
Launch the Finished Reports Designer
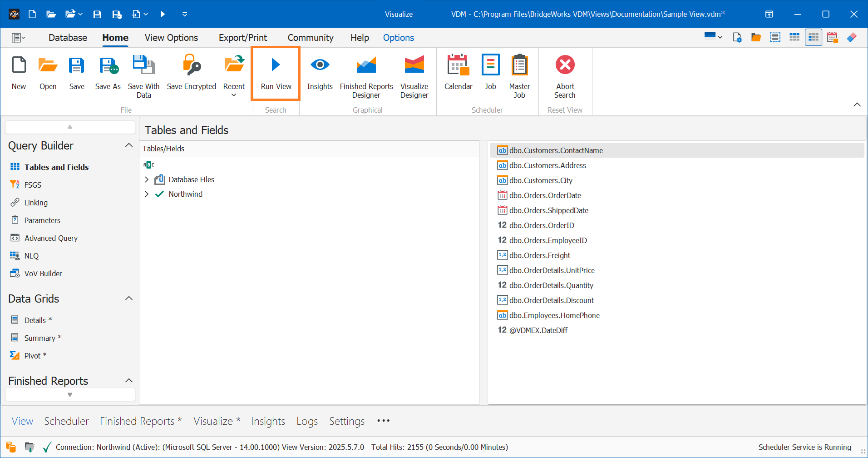coord(366,65)
